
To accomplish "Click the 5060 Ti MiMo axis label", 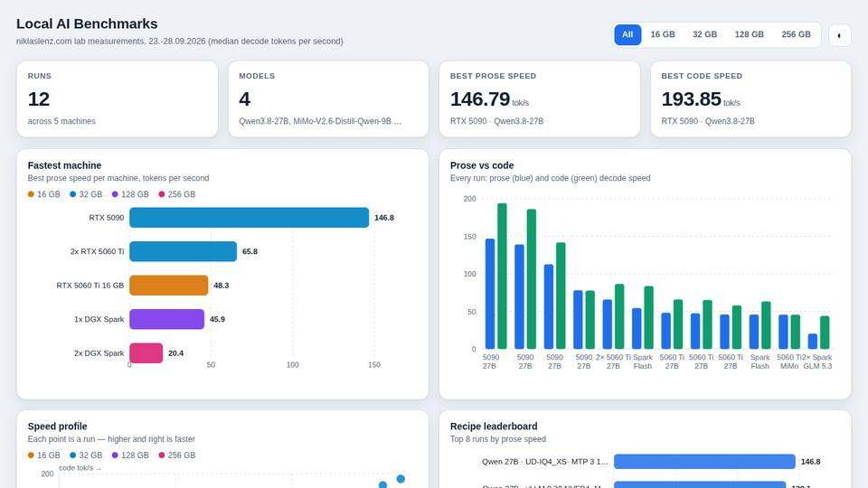I will pos(789,361).
